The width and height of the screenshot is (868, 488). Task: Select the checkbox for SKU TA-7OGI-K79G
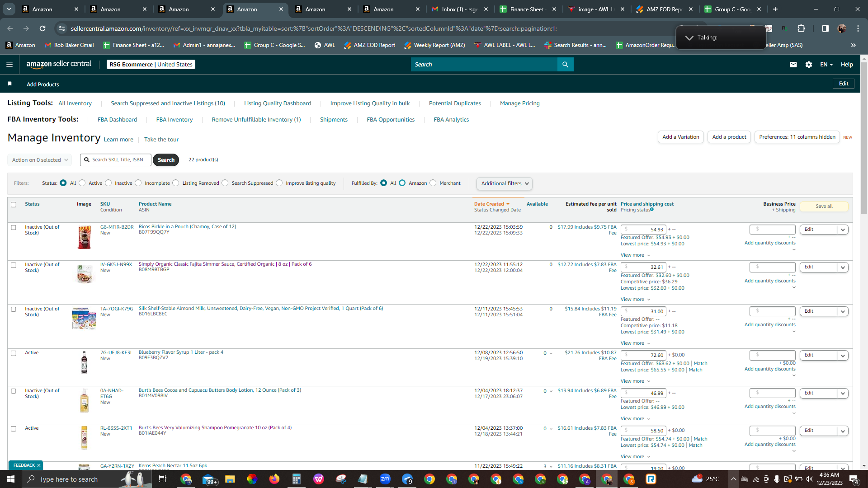(x=14, y=310)
